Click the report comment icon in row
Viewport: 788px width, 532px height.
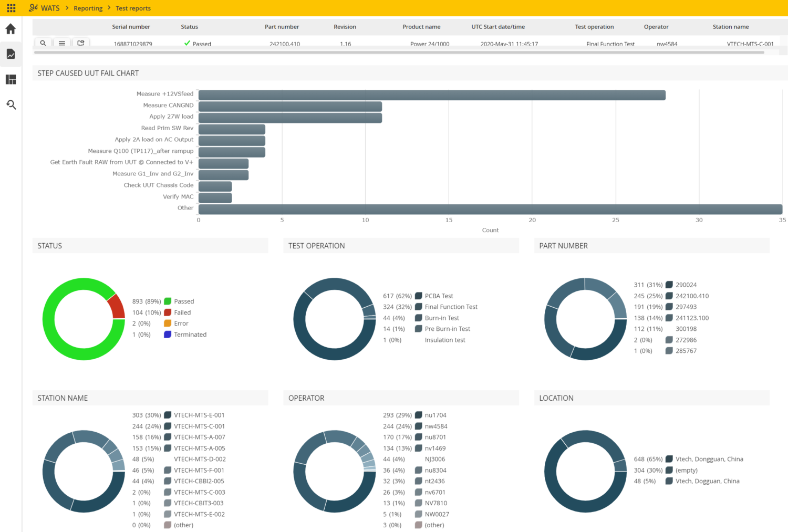point(80,43)
